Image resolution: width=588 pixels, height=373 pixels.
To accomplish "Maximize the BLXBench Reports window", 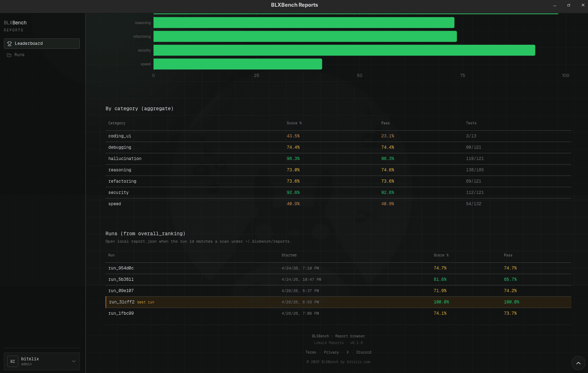I will click(x=569, y=5).
